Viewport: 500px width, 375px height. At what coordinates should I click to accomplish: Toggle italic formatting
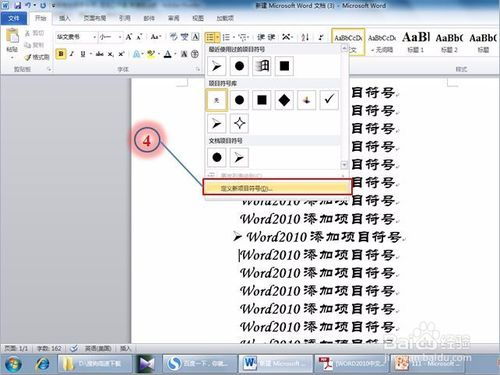pos(71,54)
